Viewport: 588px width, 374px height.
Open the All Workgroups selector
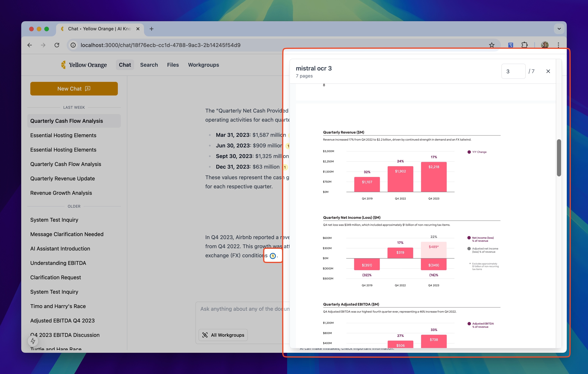(x=223, y=335)
